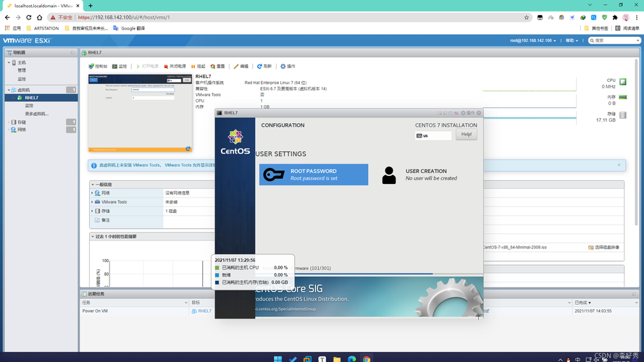Open the ROOT PASSWORD settings item
The height and width of the screenshot is (362, 644).
point(313,174)
